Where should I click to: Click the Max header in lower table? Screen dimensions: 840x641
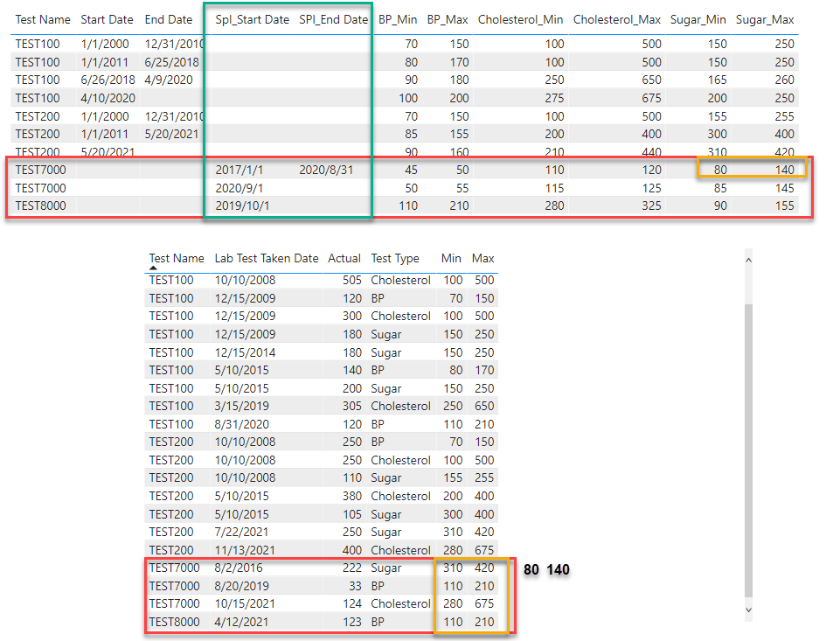[x=482, y=258]
